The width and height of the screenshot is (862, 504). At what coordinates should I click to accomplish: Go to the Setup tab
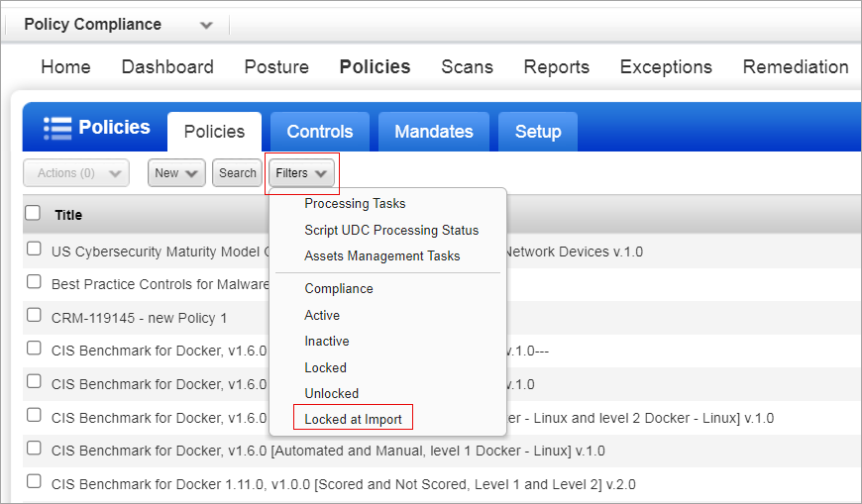538,132
